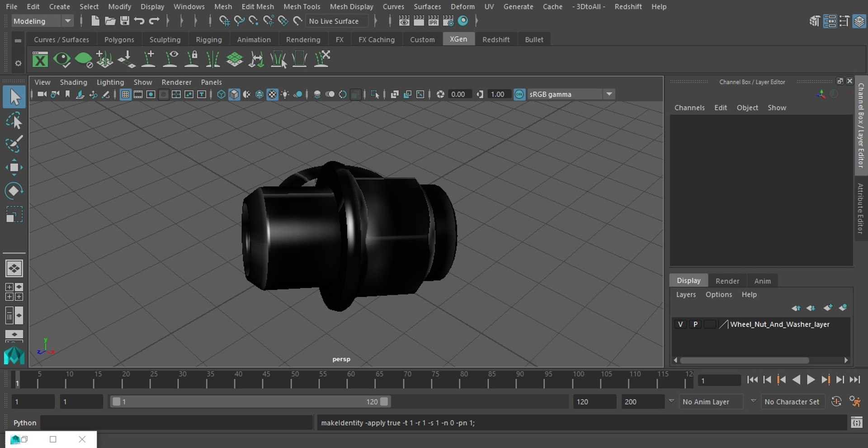Screen dimensions: 868x448
Task: Click frame 60 on the time slider
Action: pos(348,380)
